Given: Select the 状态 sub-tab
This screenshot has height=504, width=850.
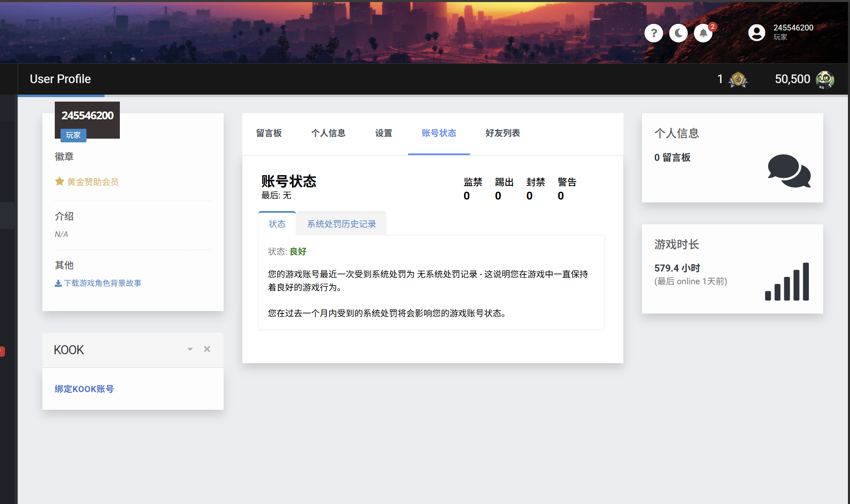Looking at the screenshot, I should [277, 224].
